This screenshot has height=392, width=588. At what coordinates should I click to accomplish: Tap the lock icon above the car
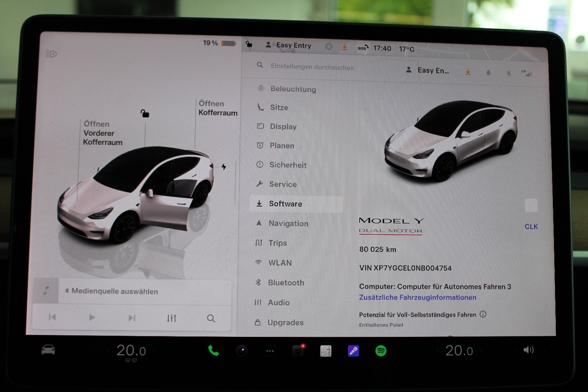point(145,113)
